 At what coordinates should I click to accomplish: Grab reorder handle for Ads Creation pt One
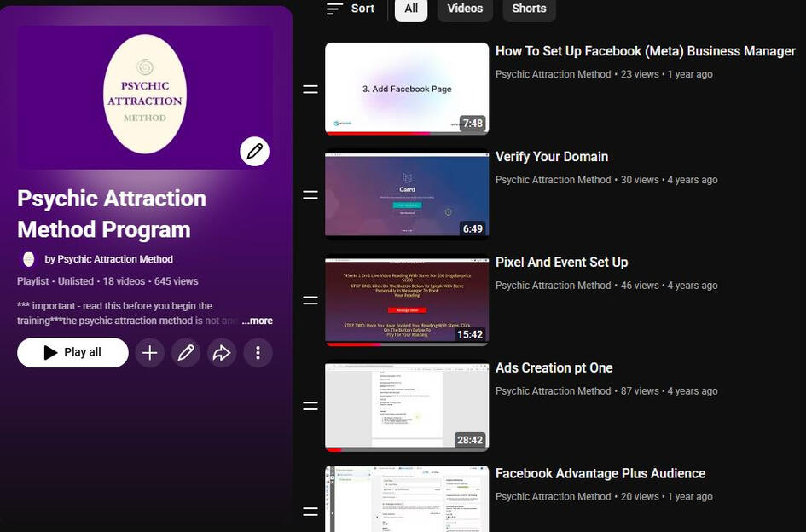pos(310,406)
